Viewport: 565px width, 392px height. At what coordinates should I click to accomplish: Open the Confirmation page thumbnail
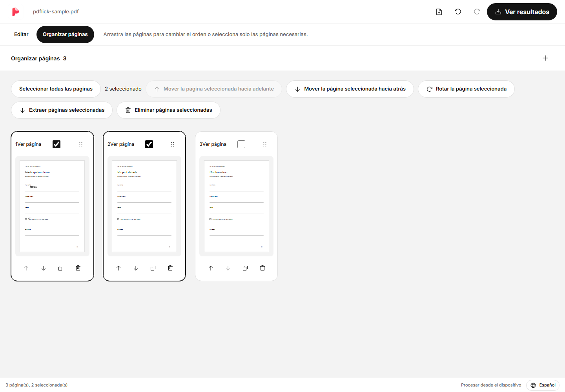click(x=237, y=206)
